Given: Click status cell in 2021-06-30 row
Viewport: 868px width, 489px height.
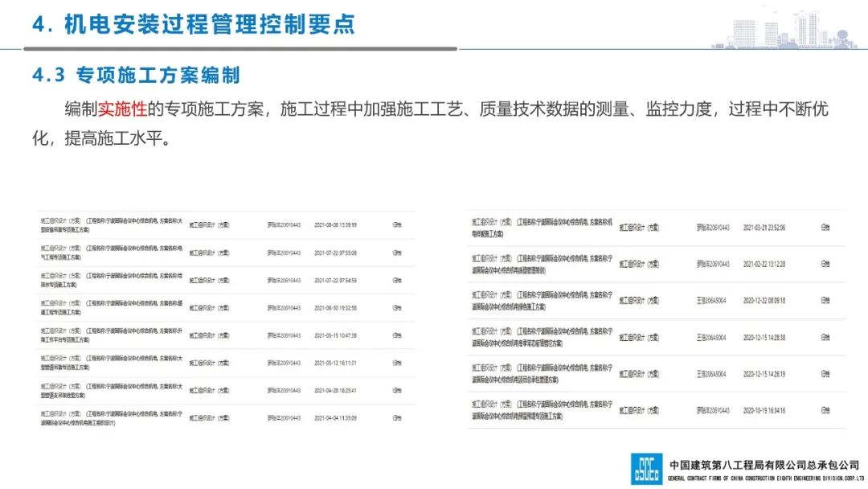Looking at the screenshot, I should tap(397, 308).
